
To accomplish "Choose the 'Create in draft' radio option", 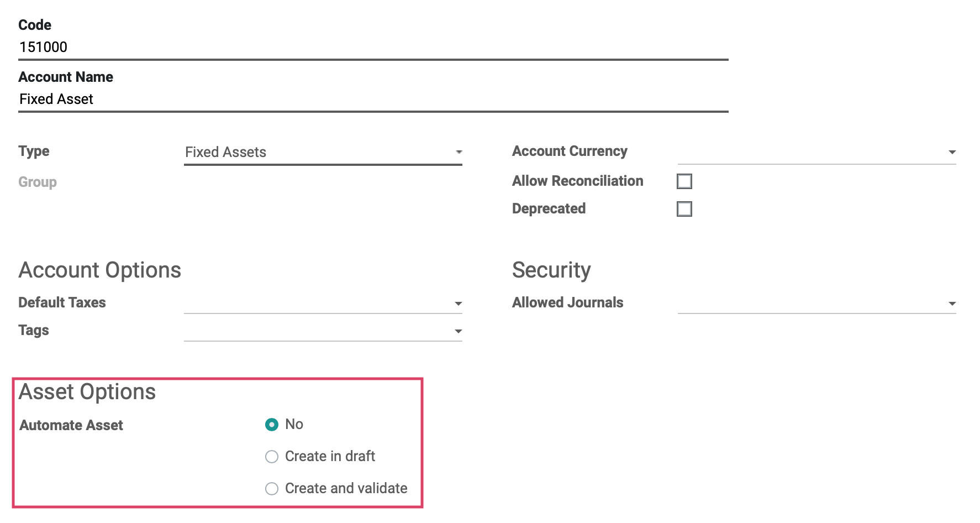I will [x=272, y=457].
